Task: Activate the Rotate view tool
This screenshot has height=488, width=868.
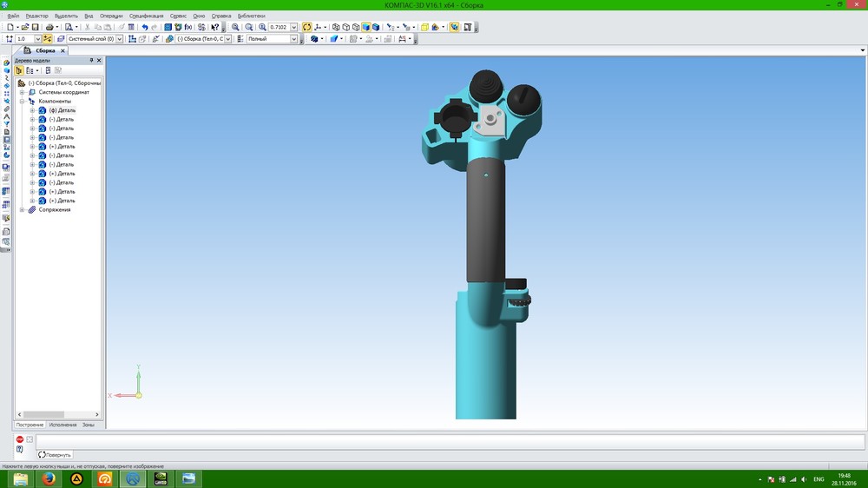Action: click(x=306, y=27)
